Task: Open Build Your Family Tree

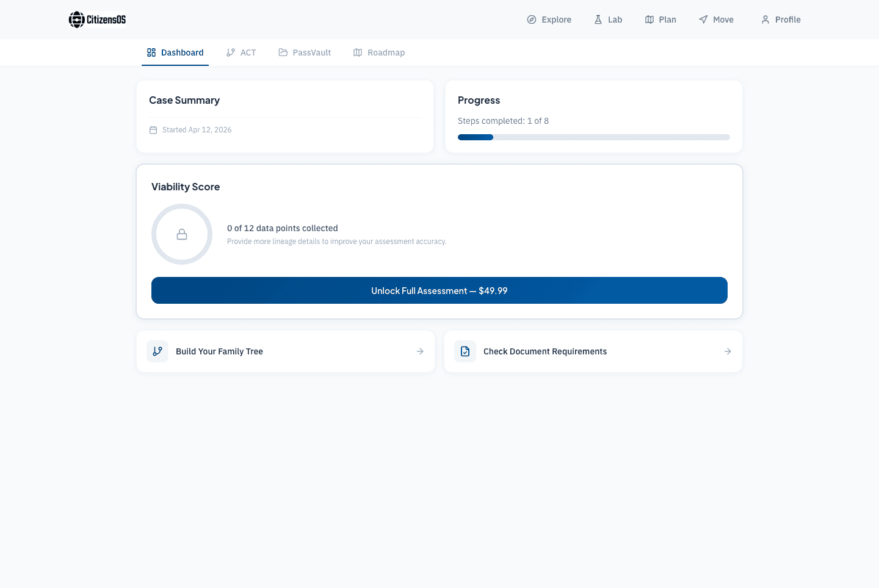Action: pyautogui.click(x=286, y=351)
